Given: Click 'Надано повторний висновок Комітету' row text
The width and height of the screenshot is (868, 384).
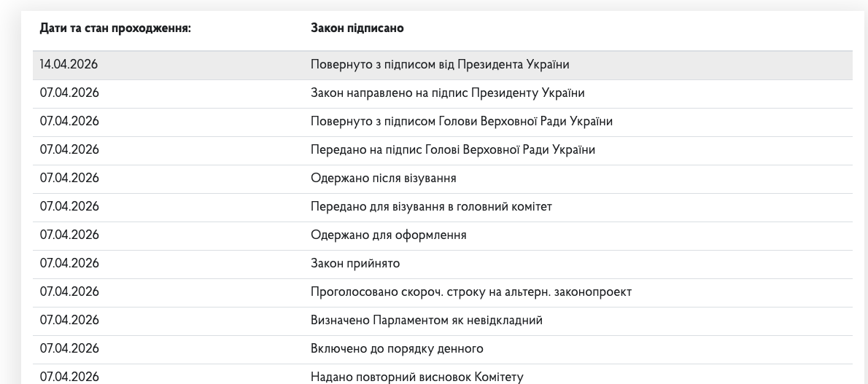Looking at the screenshot, I should coord(416,377).
